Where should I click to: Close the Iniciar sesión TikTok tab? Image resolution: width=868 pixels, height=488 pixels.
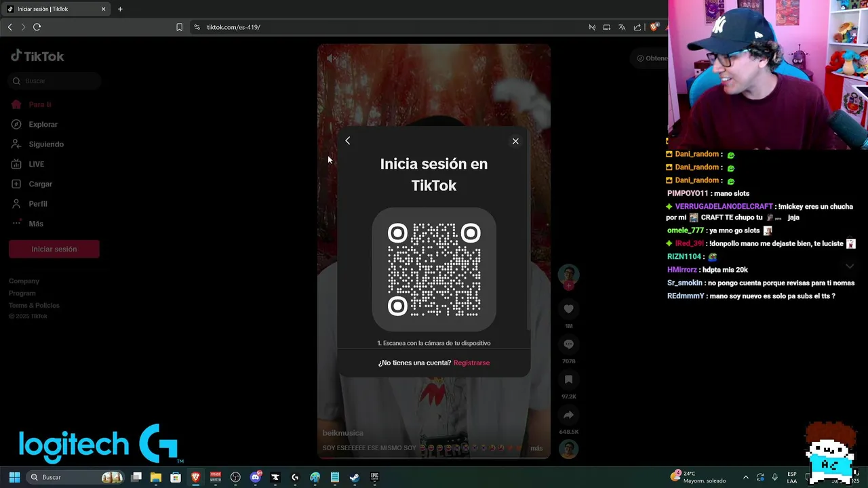[x=104, y=9]
